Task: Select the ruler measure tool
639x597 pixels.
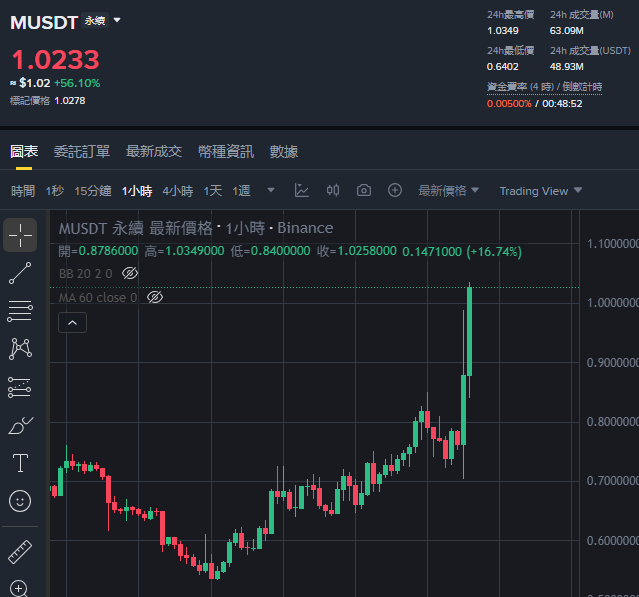Action: click(x=20, y=552)
